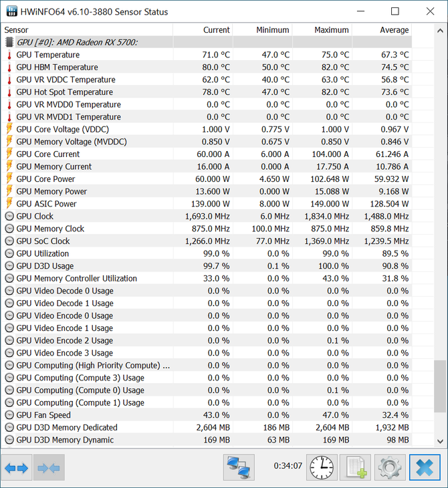Screen dimensions: 448x488
Task: Click the expand columns blue arrows button
Action: [x=17, y=467]
